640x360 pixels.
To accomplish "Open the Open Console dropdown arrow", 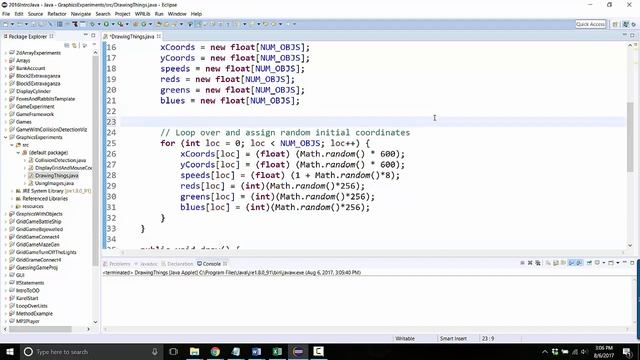I will 618,263.
